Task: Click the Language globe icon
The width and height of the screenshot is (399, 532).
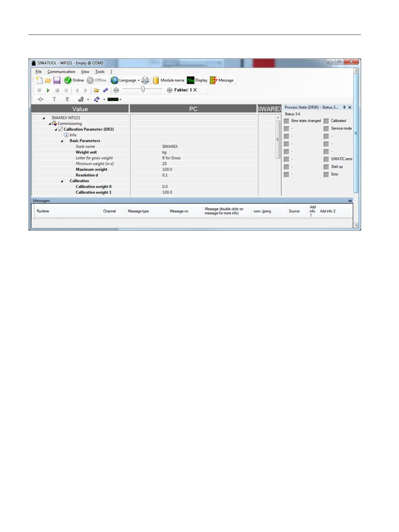Action: coord(115,80)
